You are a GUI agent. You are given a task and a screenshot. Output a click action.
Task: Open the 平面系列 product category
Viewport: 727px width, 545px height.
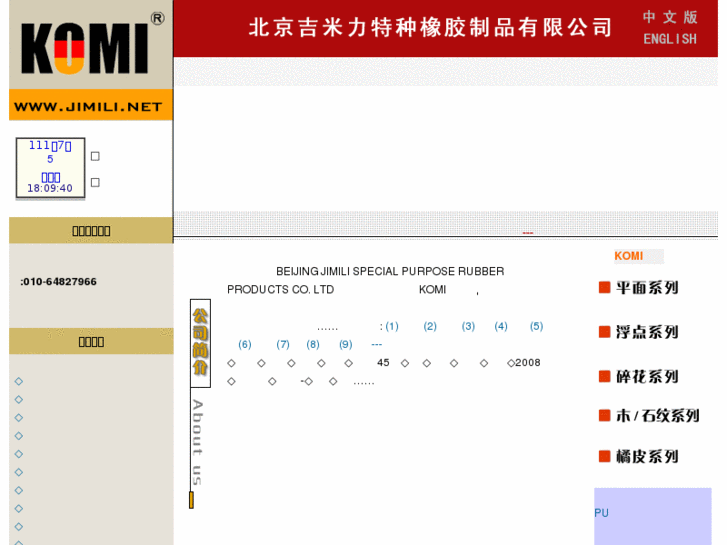coord(647,288)
